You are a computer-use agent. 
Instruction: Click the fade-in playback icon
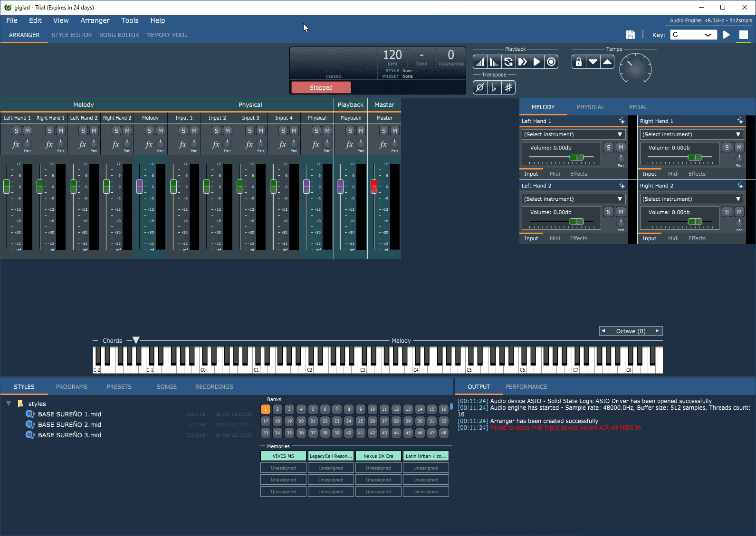(x=480, y=62)
